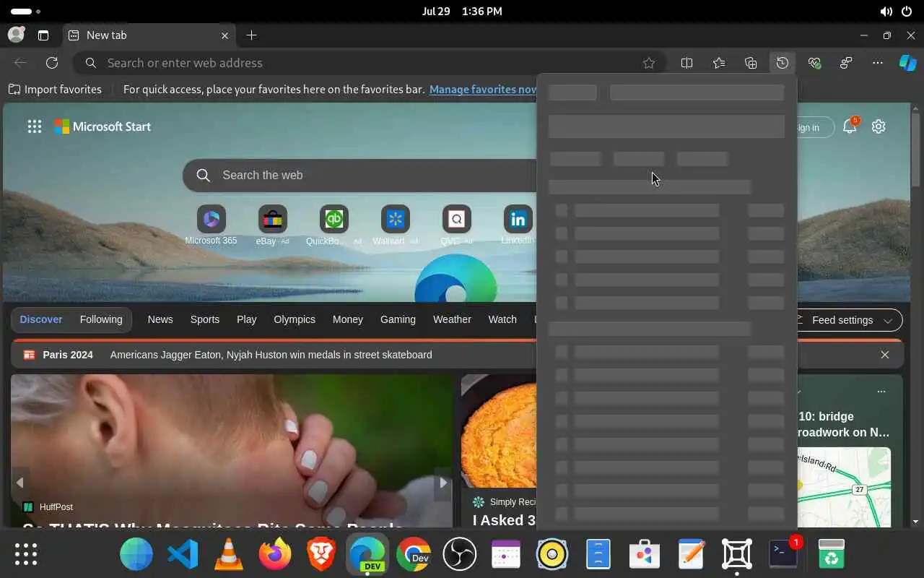Click Import favorites
924x578 pixels.
(x=55, y=90)
